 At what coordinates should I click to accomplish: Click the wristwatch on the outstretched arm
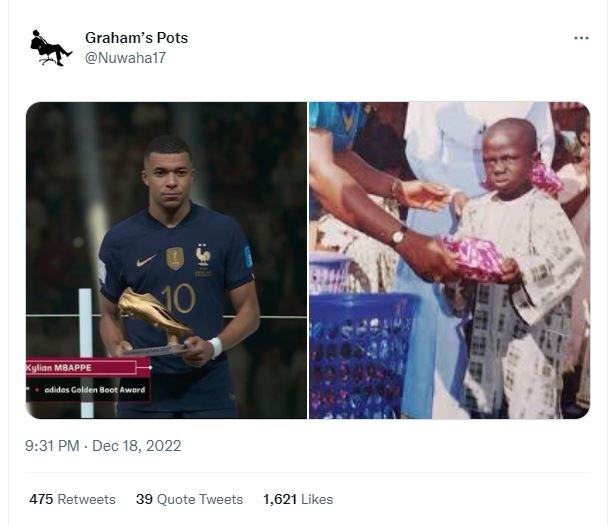(x=398, y=237)
